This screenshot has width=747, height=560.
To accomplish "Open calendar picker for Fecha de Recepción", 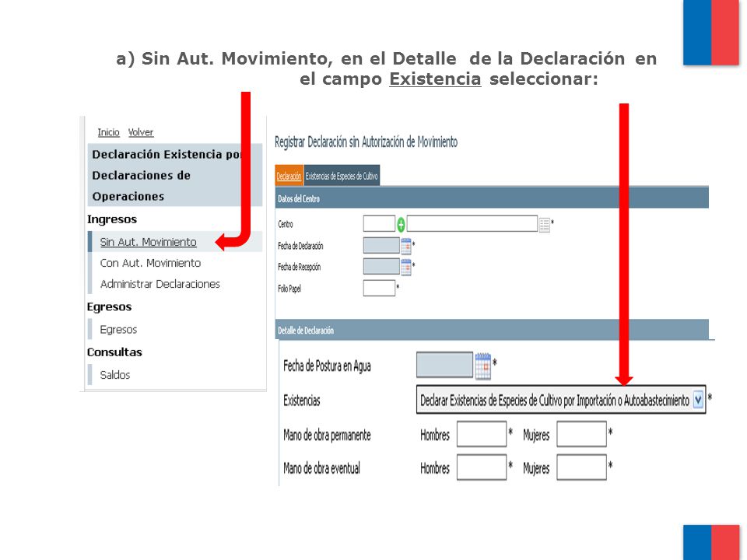I will pyautogui.click(x=406, y=267).
